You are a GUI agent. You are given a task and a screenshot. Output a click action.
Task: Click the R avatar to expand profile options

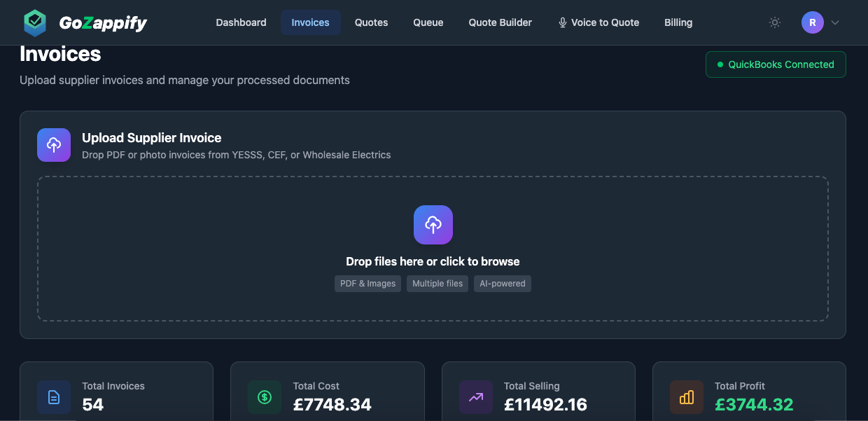812,22
